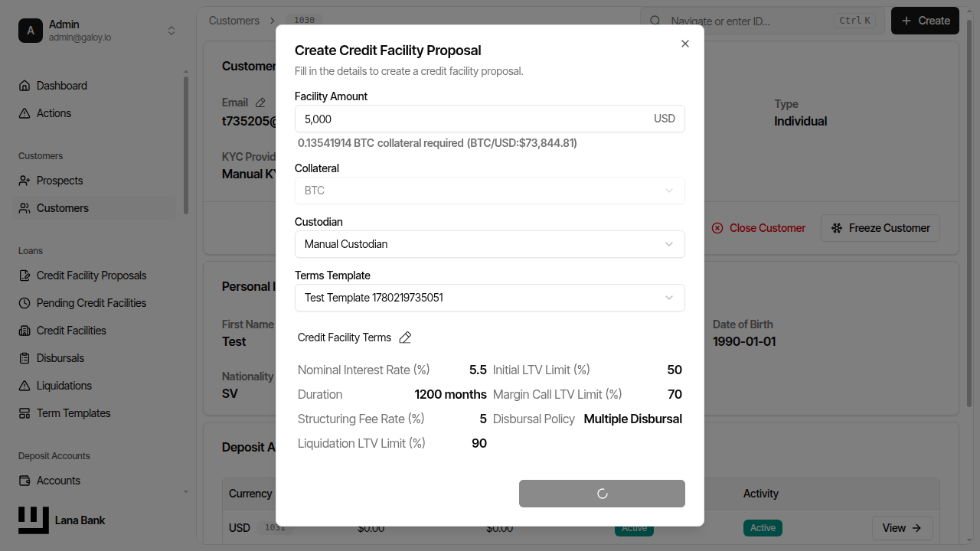Click the Freeze Customer snowflake icon
980x551 pixels.
(x=837, y=228)
